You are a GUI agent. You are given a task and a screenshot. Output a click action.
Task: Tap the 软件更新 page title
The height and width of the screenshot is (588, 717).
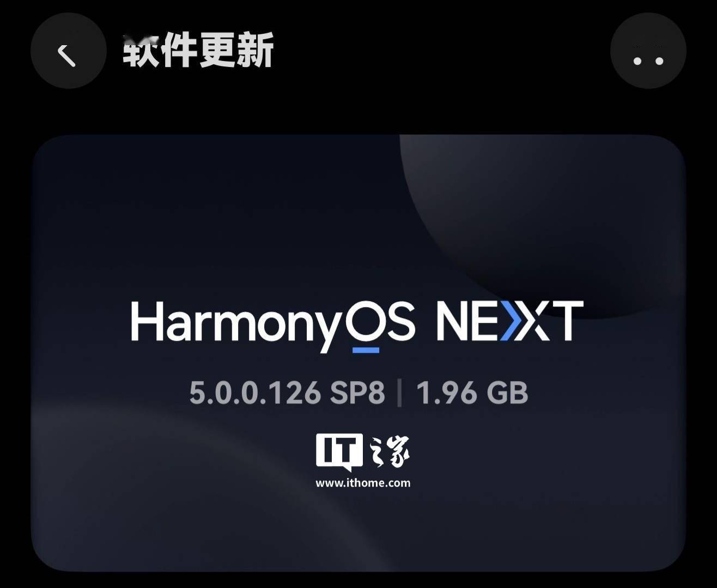[x=198, y=51]
